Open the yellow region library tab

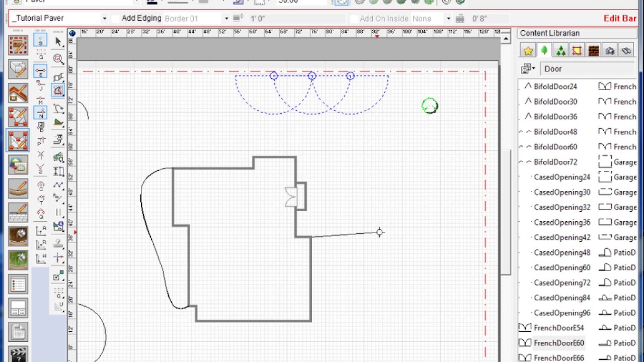pos(577,50)
